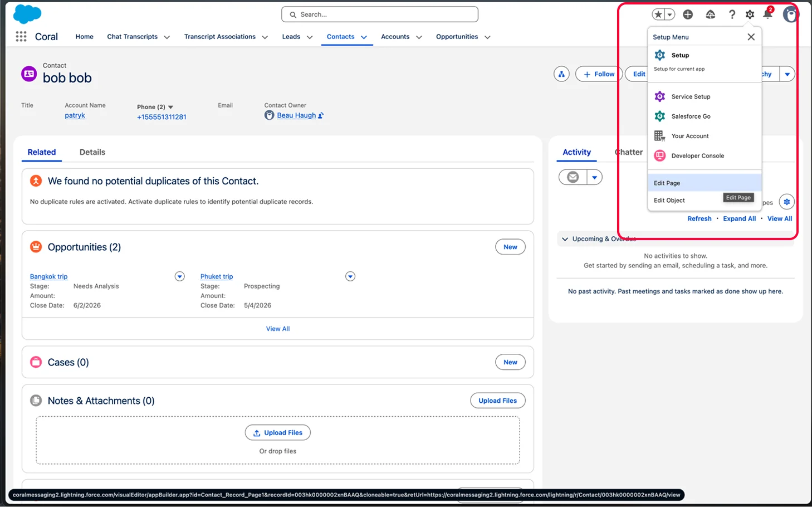Open Service Setup from the menu

coord(705,96)
